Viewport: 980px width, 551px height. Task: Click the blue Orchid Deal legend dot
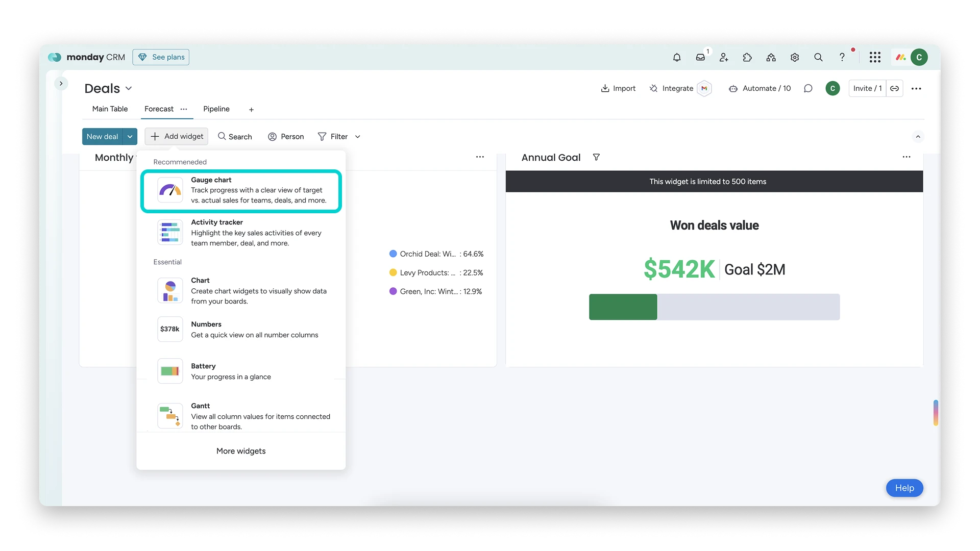(393, 254)
